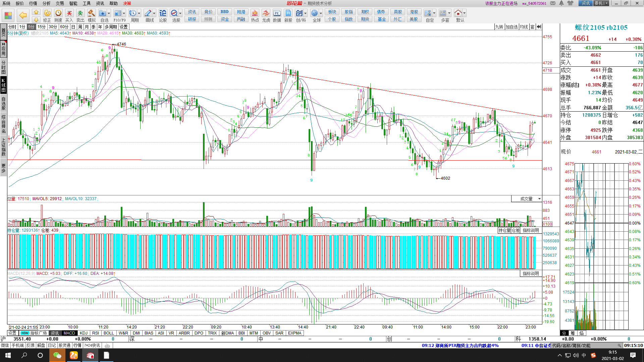Click the 指标说明 button in MACD panel
Viewport: 644px width, 362px height.
(x=531, y=274)
